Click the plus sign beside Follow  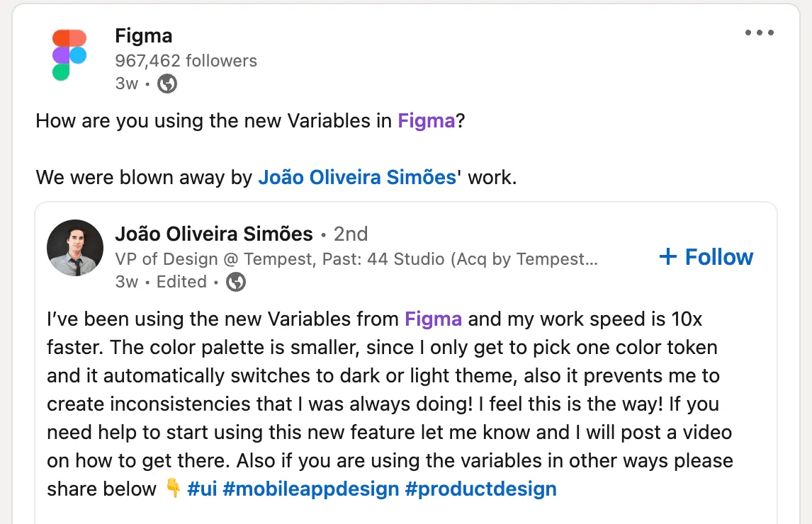[667, 257]
